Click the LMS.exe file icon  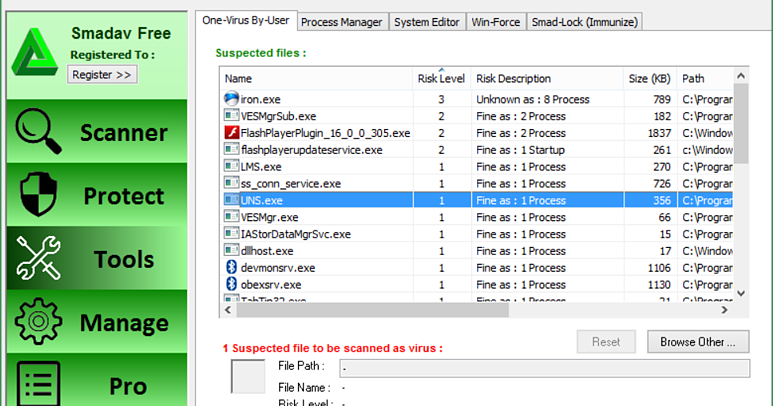point(231,166)
